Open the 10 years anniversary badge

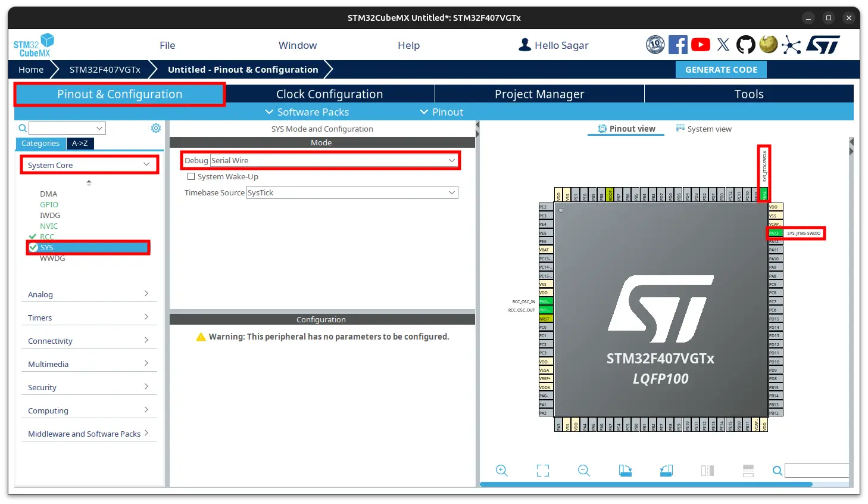(x=655, y=45)
